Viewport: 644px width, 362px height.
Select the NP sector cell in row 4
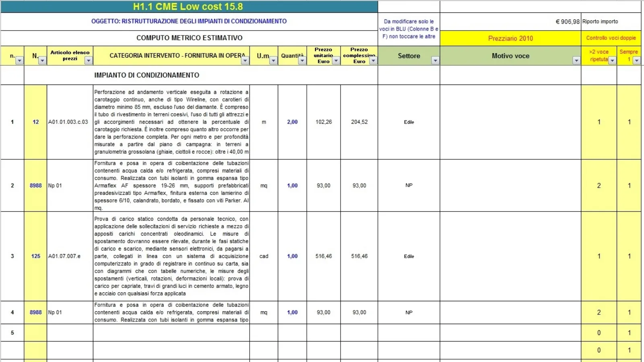pyautogui.click(x=409, y=312)
